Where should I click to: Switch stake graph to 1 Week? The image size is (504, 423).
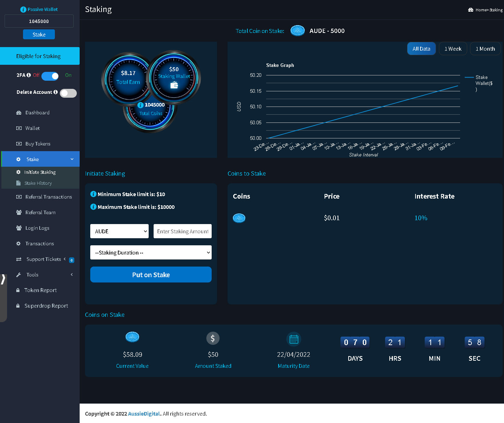click(453, 49)
